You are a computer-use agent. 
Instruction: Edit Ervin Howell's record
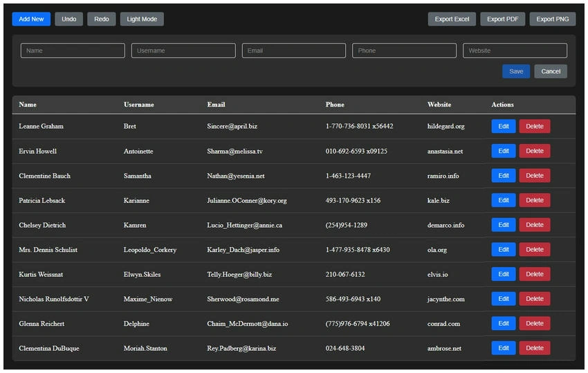click(503, 151)
